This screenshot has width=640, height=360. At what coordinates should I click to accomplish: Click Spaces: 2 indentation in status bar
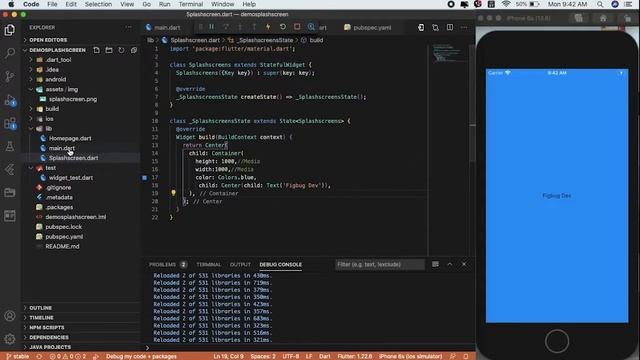[263, 356]
